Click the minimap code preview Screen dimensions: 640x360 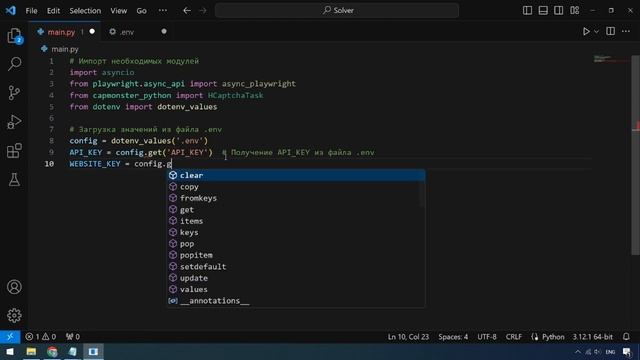pyautogui.click(x=611, y=60)
